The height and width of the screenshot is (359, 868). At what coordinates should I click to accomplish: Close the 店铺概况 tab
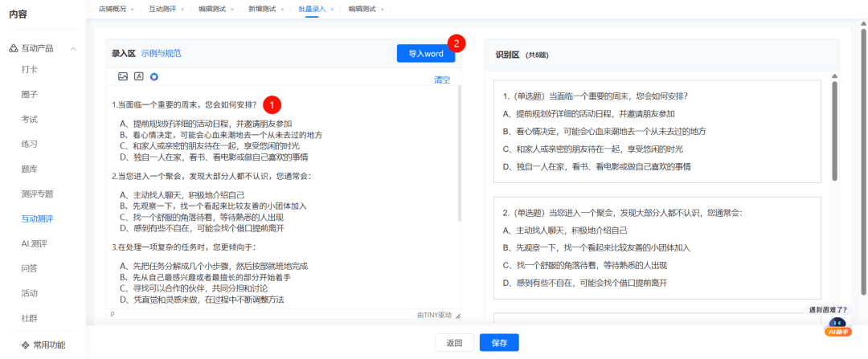tap(132, 9)
